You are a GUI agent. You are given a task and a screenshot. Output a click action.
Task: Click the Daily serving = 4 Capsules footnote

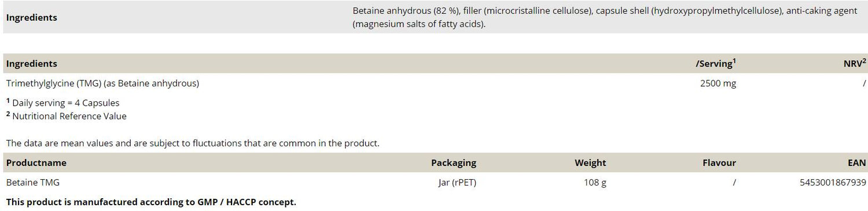tap(63, 103)
